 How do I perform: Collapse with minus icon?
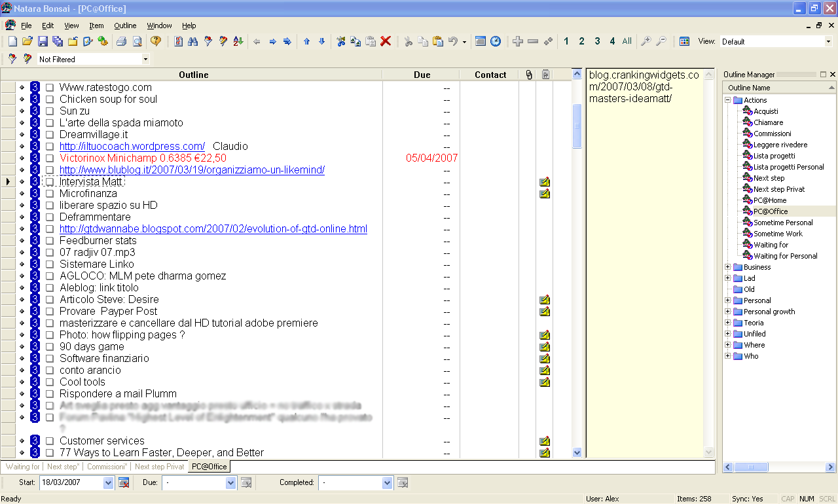pyautogui.click(x=533, y=41)
